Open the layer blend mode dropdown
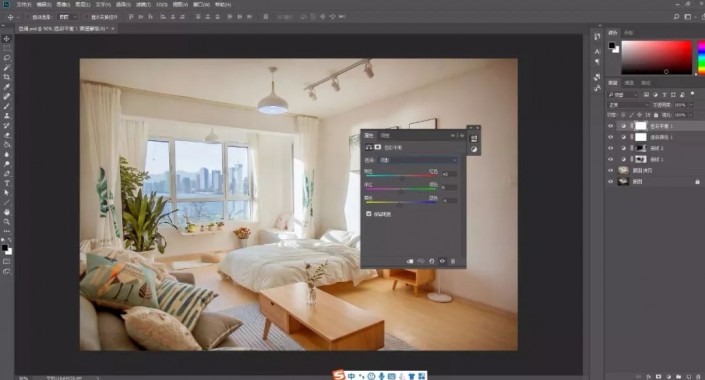Image resolution: width=705 pixels, height=380 pixels. (628, 105)
